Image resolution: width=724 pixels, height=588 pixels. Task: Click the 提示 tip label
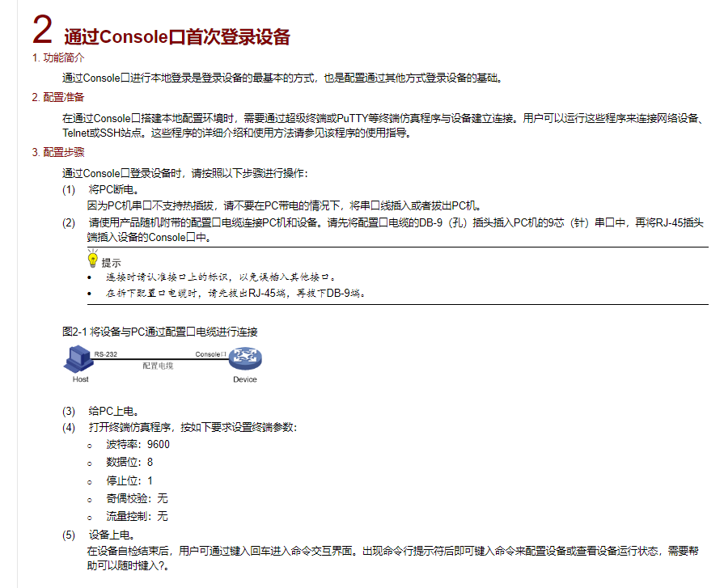[x=112, y=263]
